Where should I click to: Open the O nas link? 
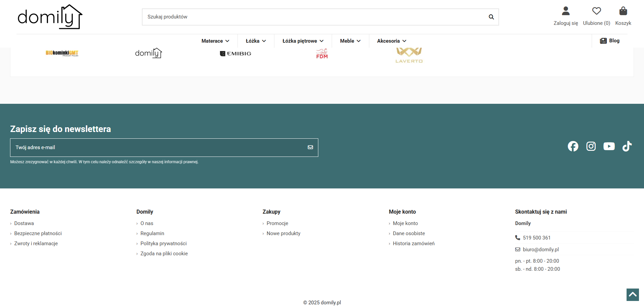pos(147,223)
